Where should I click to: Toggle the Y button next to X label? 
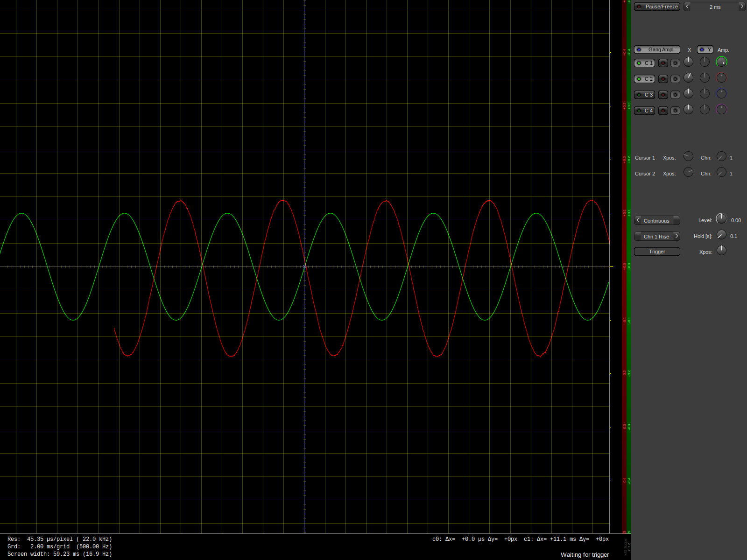(x=705, y=49)
